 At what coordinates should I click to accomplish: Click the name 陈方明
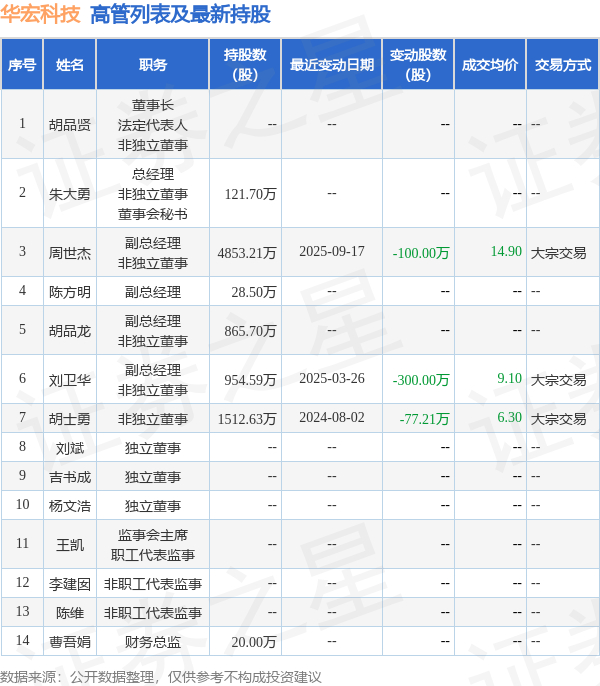[70, 292]
